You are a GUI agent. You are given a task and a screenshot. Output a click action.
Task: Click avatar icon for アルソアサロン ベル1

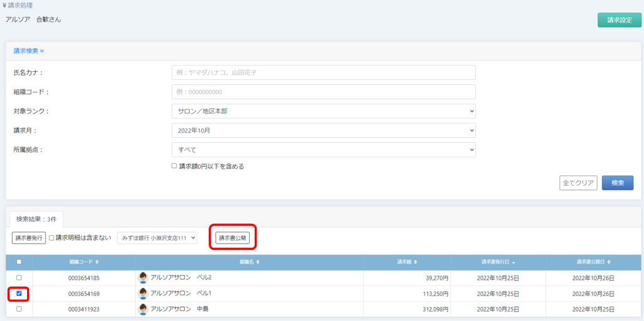[x=143, y=293]
